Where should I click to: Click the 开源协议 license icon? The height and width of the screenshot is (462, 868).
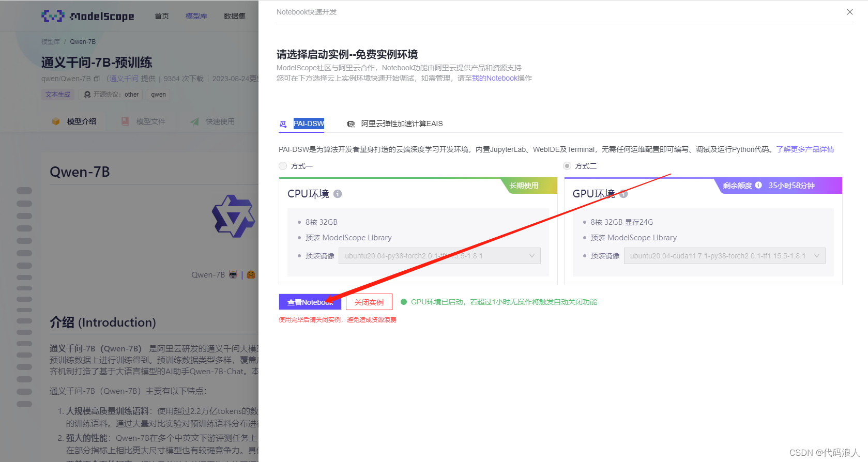click(x=87, y=95)
